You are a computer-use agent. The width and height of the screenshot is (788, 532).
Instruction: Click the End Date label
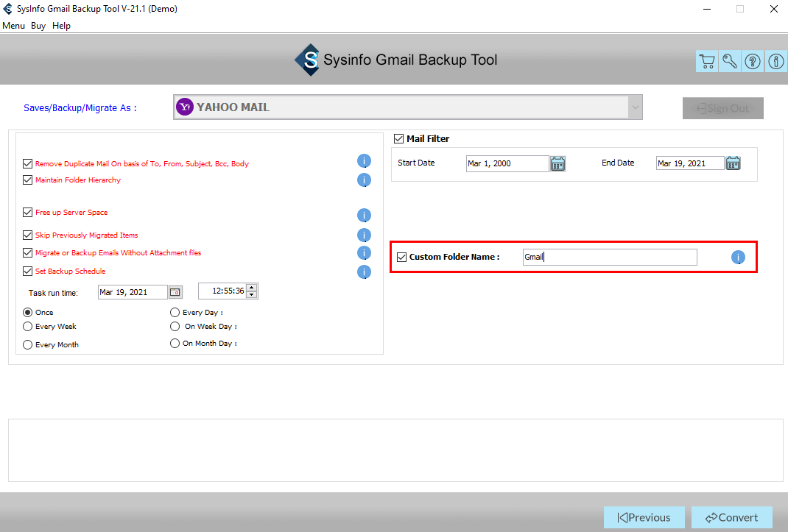tap(618, 163)
